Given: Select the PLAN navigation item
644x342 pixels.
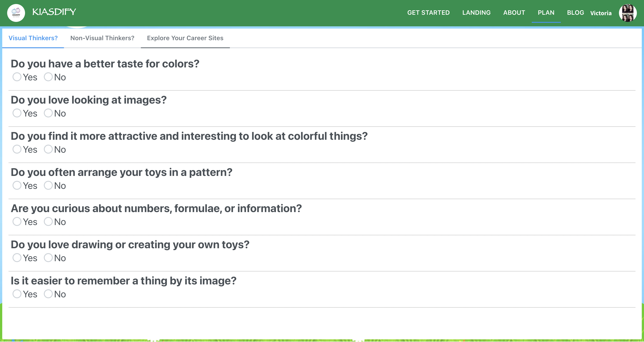Looking at the screenshot, I should tap(546, 13).
